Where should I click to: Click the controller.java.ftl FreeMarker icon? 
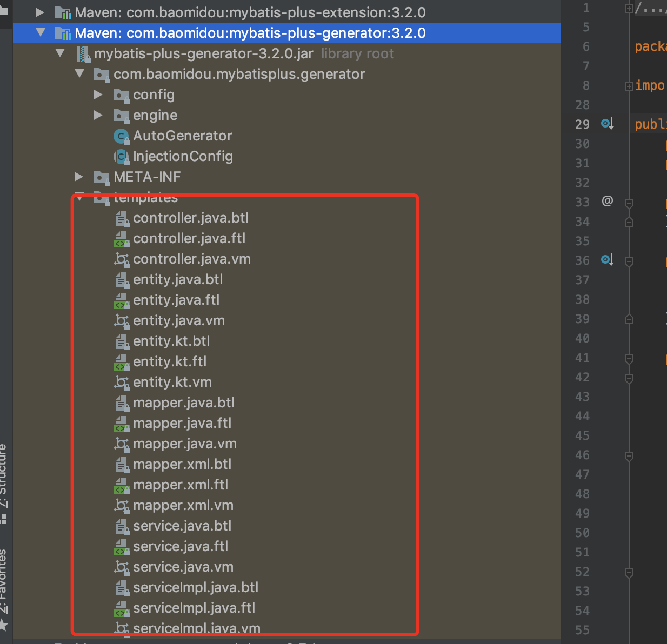coord(121,239)
